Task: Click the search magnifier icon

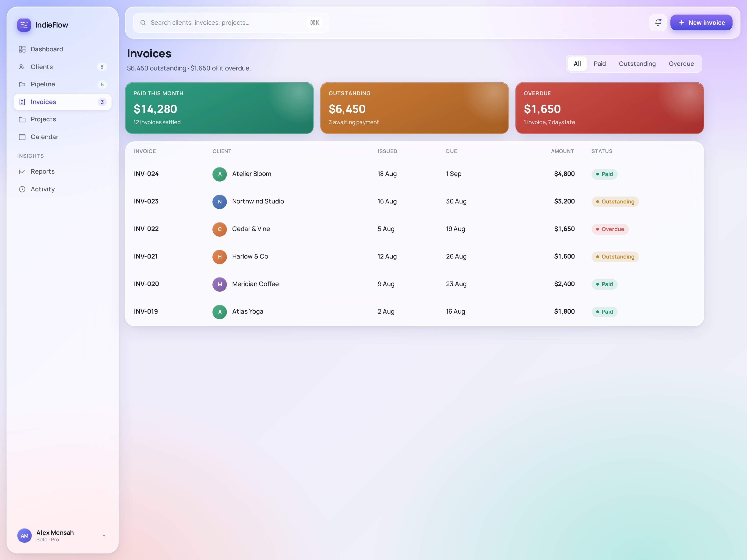Action: [x=143, y=23]
